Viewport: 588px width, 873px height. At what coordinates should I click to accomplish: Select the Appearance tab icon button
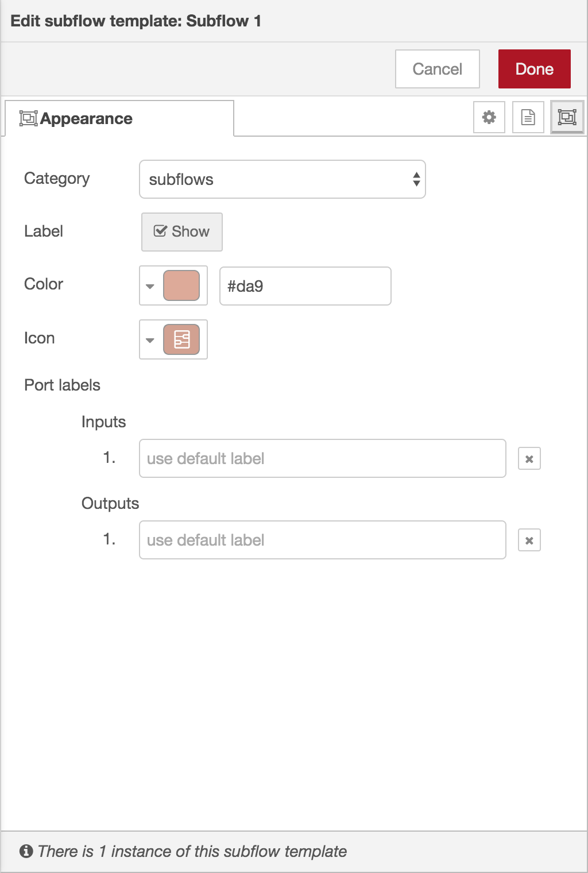tap(567, 117)
